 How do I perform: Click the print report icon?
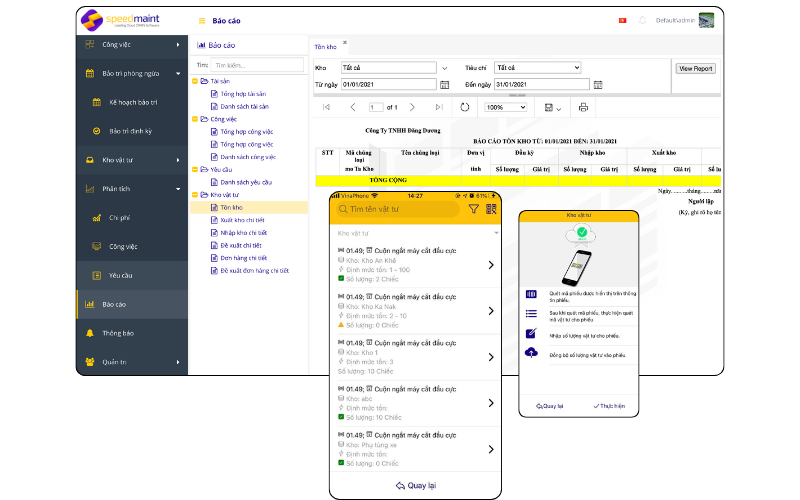[583, 107]
